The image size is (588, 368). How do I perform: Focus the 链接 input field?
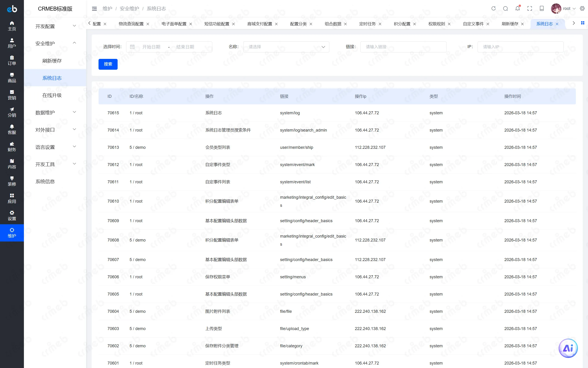tap(403, 47)
